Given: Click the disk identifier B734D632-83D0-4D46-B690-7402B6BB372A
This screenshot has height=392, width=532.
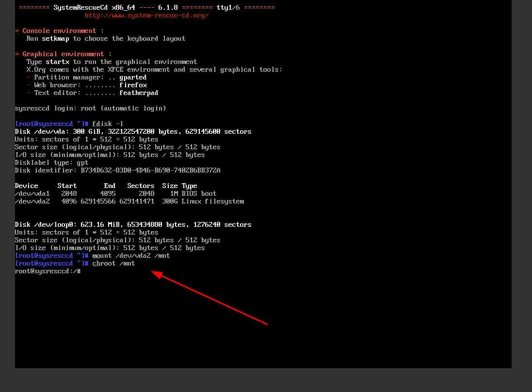Looking at the screenshot, I should coord(150,171).
